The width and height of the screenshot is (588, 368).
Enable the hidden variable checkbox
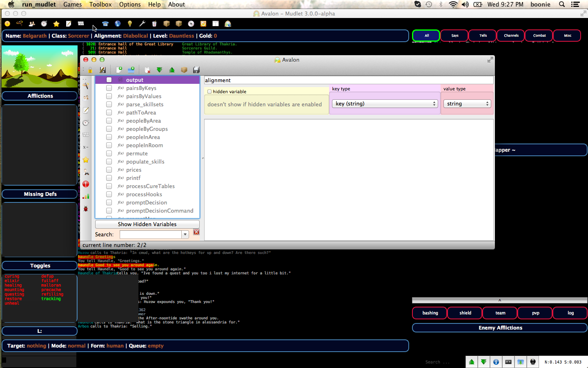click(209, 92)
